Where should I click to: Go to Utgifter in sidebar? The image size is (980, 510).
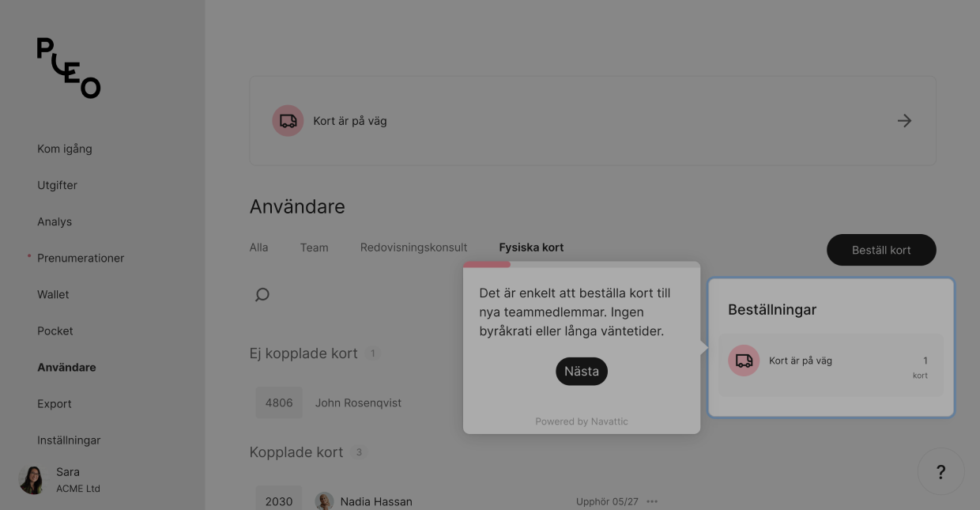(57, 185)
